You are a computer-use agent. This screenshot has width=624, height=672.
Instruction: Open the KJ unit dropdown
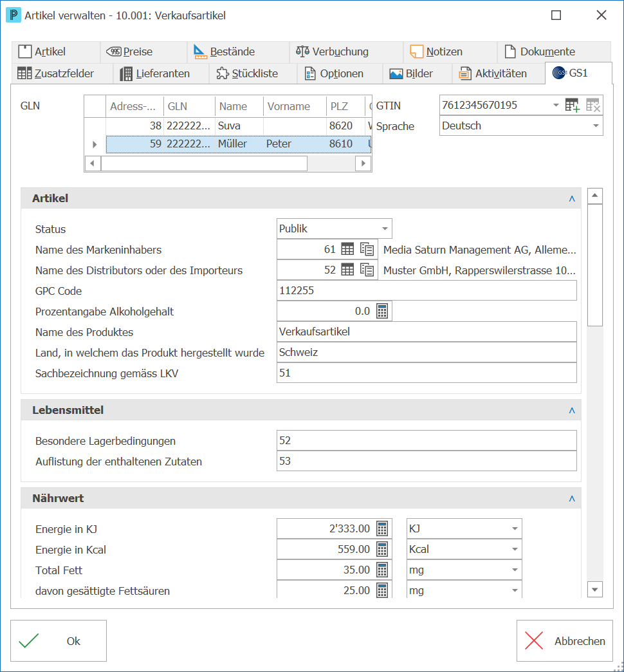point(515,528)
